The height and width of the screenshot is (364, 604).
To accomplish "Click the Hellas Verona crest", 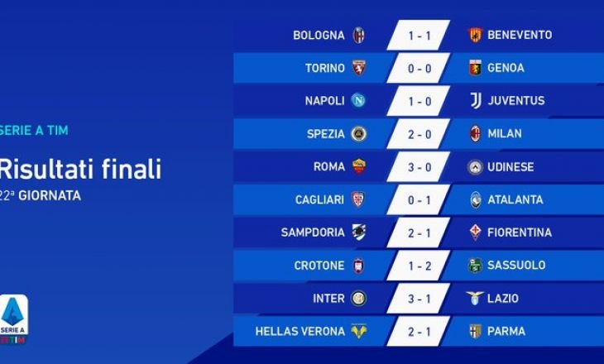I will [358, 332].
